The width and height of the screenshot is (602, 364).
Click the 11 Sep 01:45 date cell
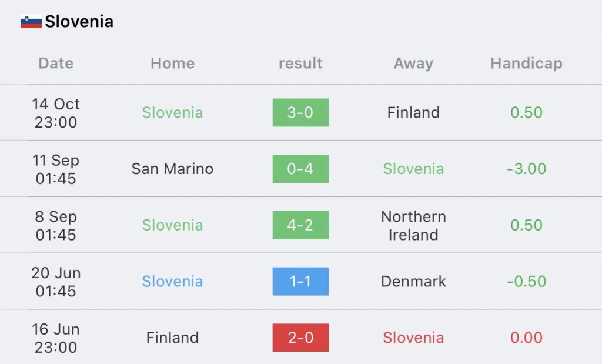coord(56,169)
